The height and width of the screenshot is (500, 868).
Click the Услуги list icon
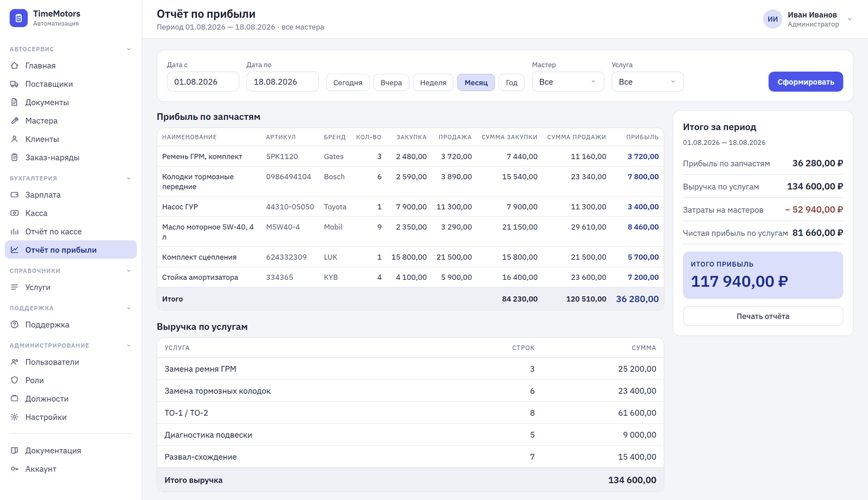pos(15,287)
